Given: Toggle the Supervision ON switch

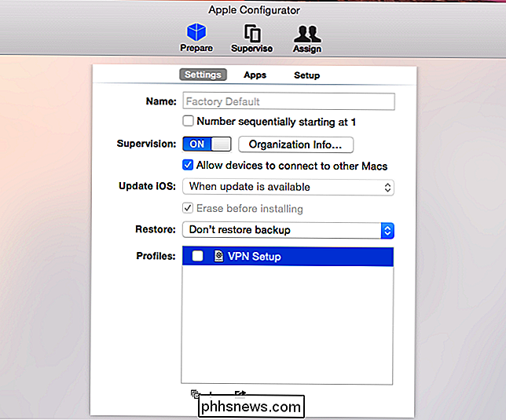Looking at the screenshot, I should [x=207, y=144].
